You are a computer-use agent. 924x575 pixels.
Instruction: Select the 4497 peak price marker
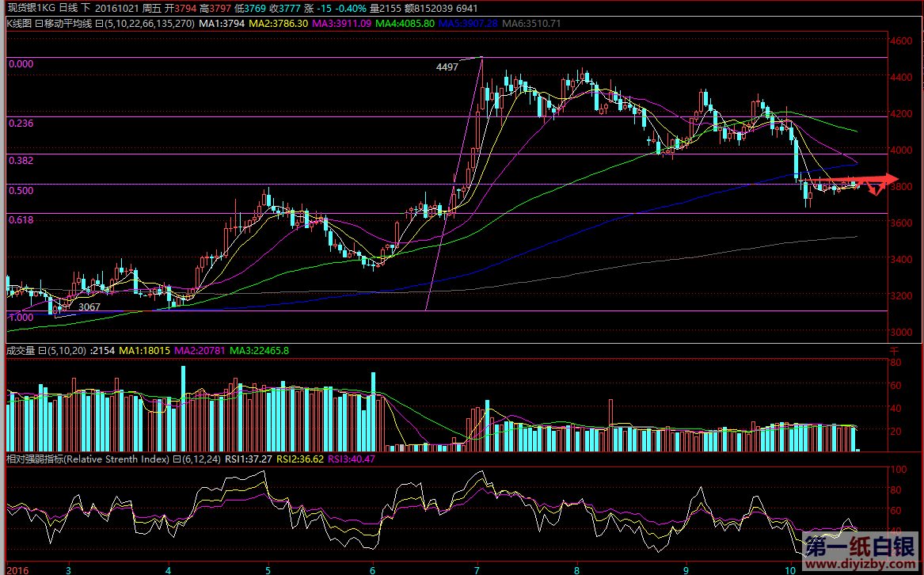click(447, 67)
